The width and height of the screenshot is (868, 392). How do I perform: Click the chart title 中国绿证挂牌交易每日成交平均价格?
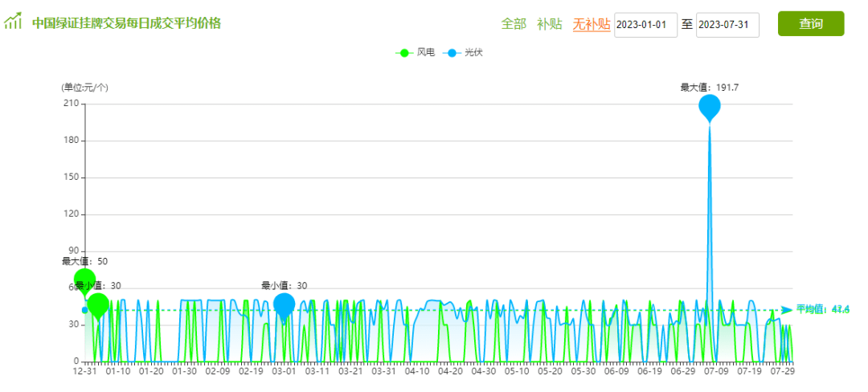click(126, 22)
